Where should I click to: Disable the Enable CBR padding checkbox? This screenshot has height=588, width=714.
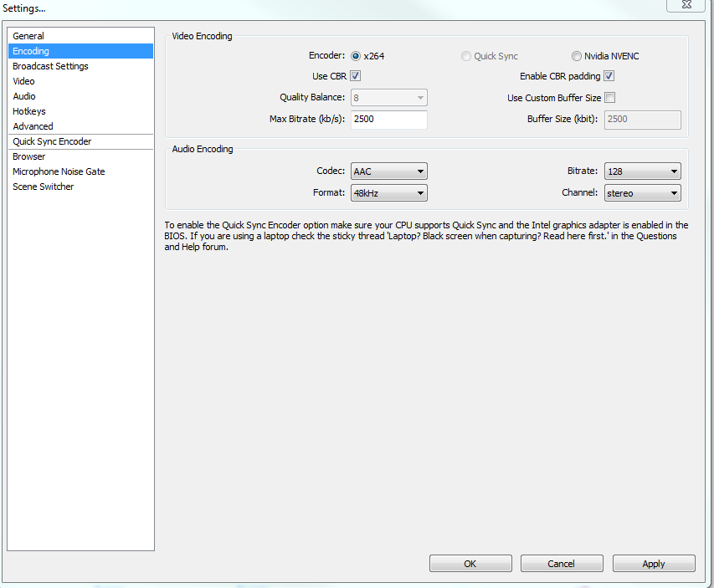click(609, 76)
